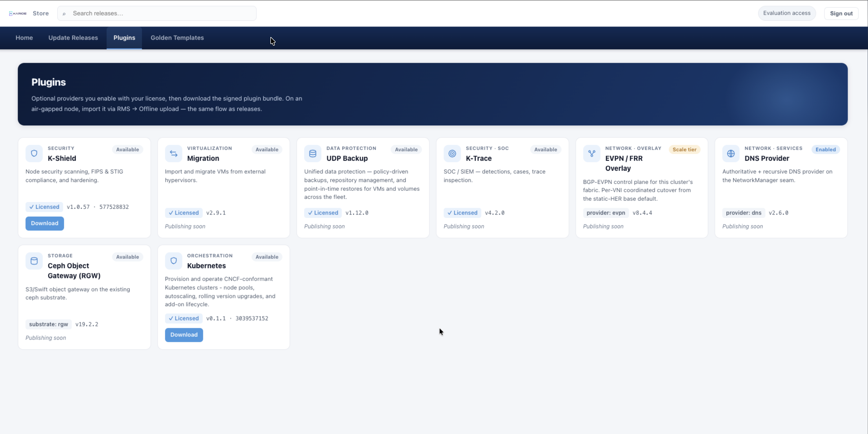Click the Kairos logo in the header
The image size is (868, 434).
tap(18, 14)
